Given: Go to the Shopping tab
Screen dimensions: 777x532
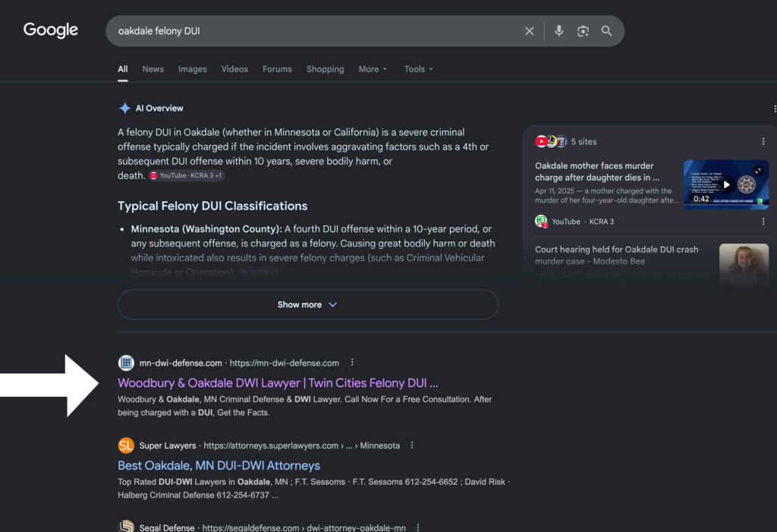Looking at the screenshot, I should pyautogui.click(x=325, y=69).
